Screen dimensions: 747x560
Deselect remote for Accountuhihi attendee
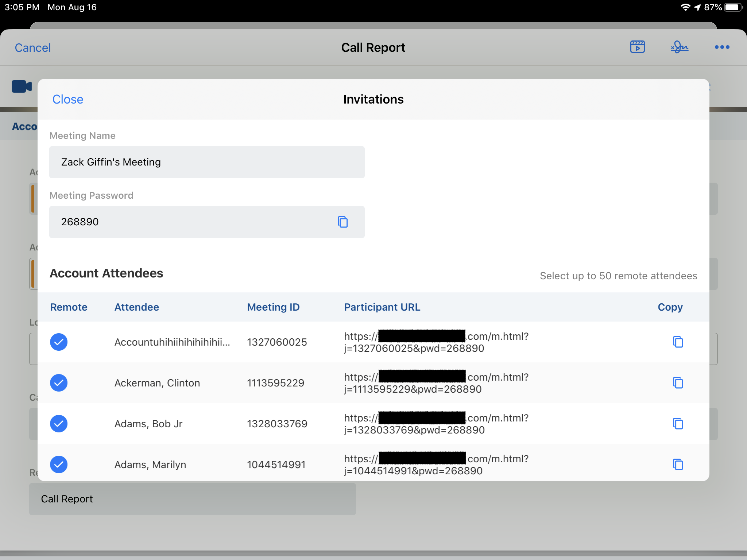tap(59, 342)
